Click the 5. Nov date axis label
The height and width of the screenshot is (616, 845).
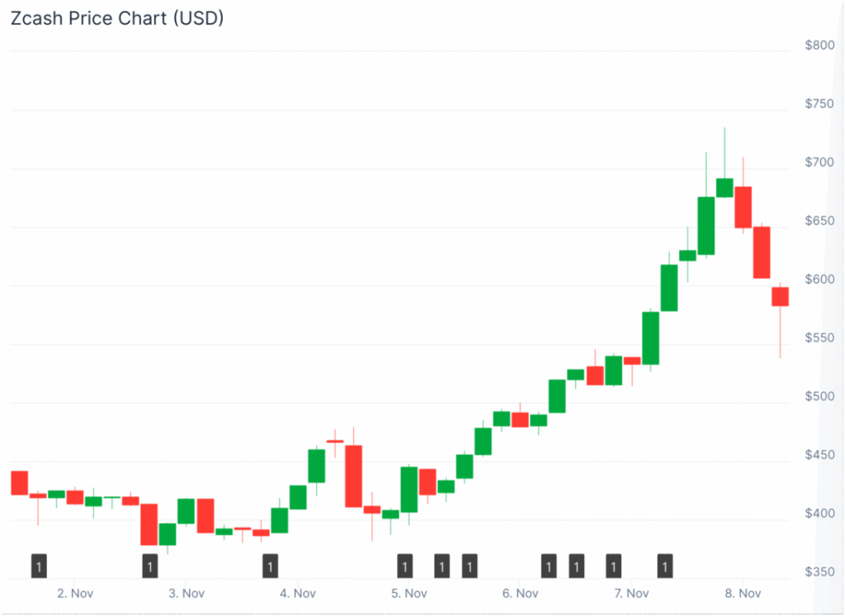(x=408, y=594)
